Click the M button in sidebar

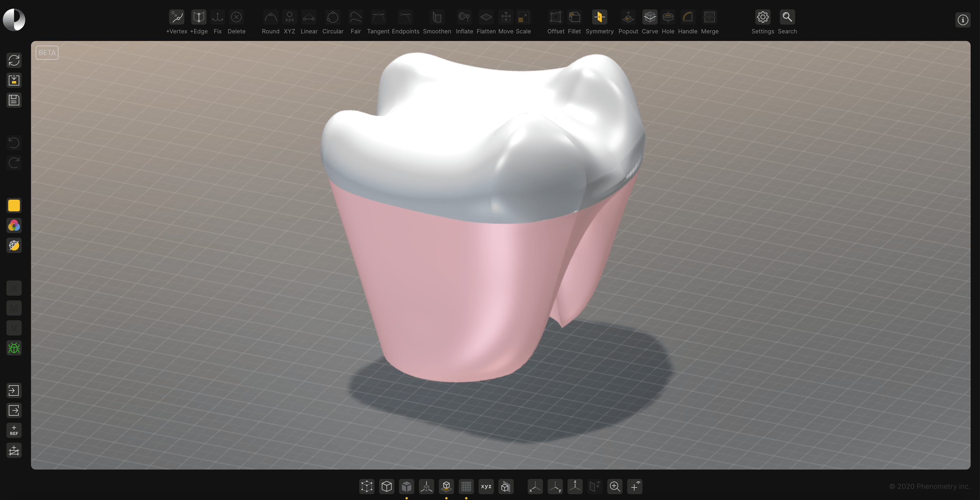pos(14,308)
